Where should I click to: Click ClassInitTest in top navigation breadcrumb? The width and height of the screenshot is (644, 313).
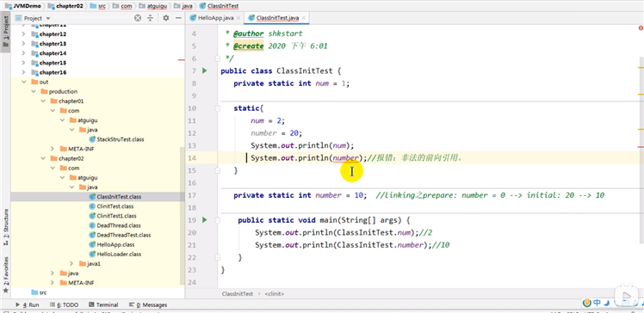[220, 6]
